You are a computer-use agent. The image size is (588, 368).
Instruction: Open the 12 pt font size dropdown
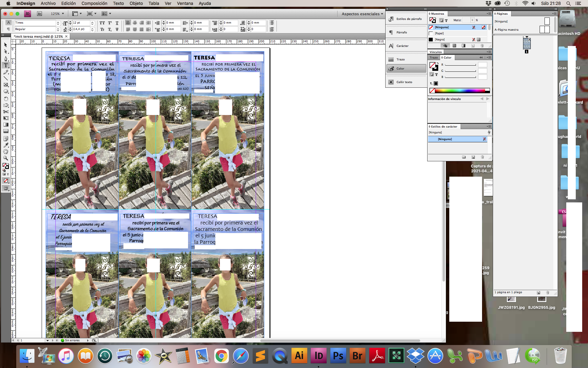click(x=92, y=23)
